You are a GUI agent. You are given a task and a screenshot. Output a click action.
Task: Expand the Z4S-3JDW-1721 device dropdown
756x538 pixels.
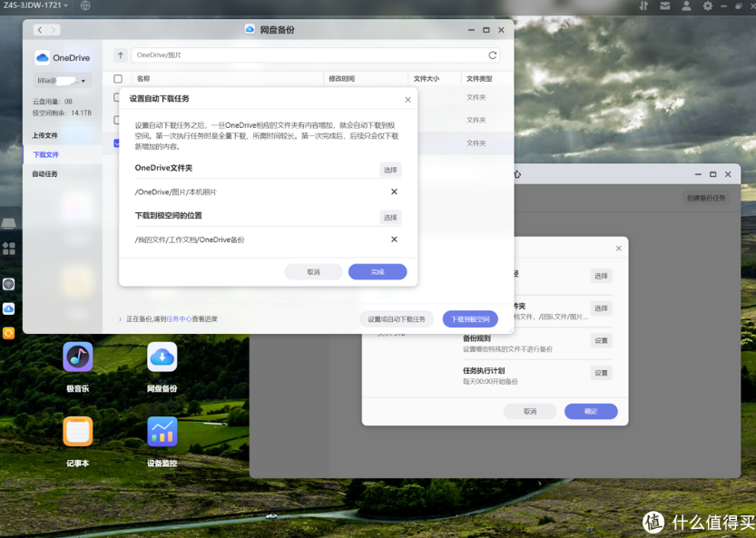tap(35, 5)
